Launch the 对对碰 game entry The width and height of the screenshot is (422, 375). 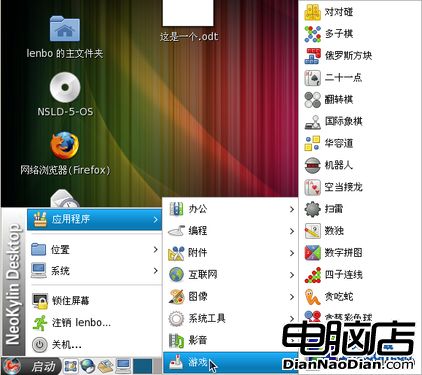pyautogui.click(x=360, y=12)
